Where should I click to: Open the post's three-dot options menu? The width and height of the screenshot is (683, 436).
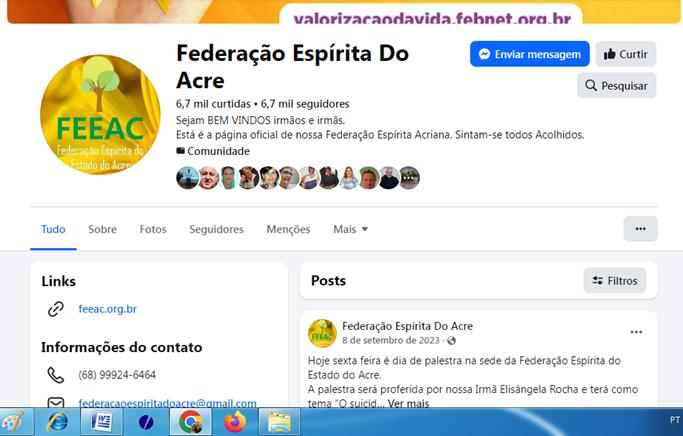click(636, 332)
